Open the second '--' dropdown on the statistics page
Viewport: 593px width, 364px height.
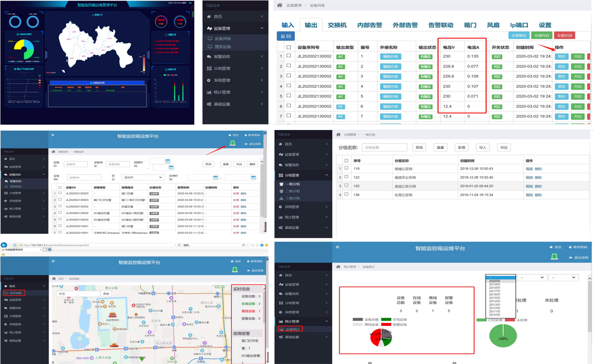pyautogui.click(x=532, y=278)
